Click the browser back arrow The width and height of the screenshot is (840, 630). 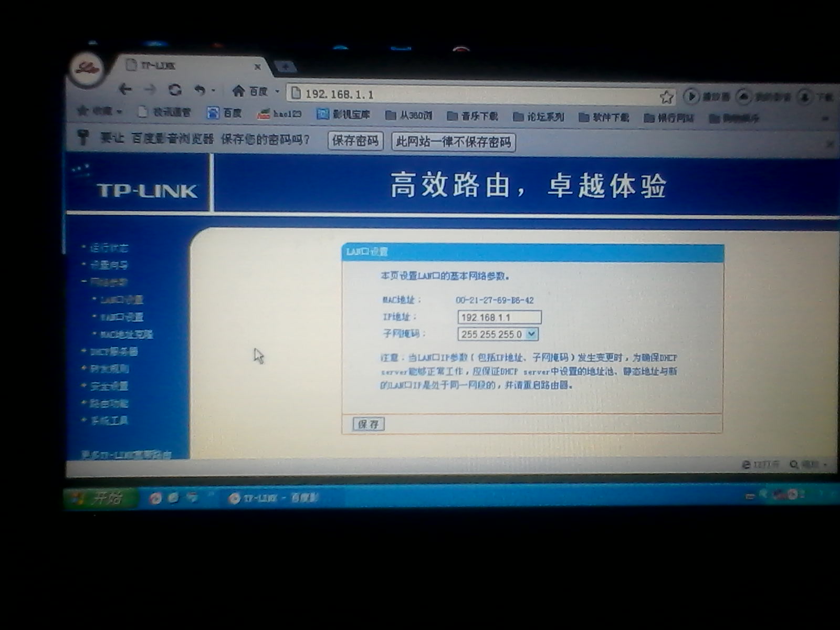coord(125,89)
